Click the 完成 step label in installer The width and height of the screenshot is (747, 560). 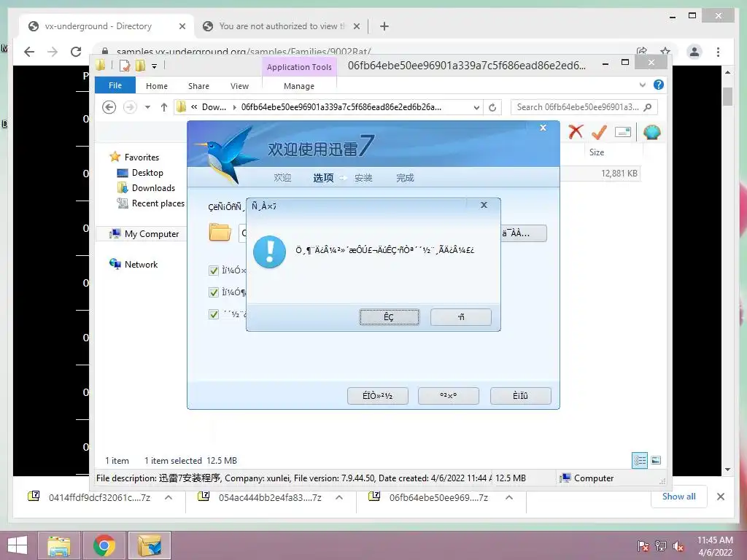click(405, 178)
